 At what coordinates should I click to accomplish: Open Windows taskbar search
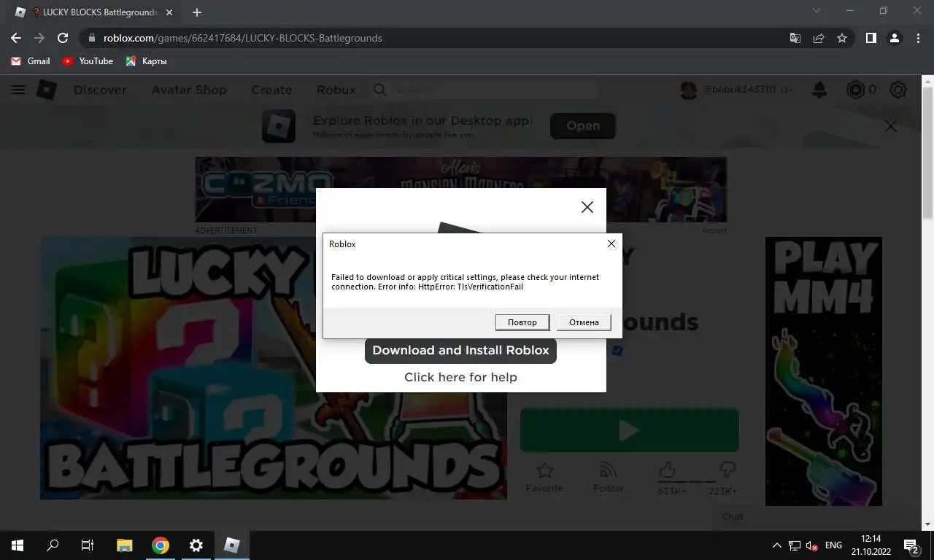tap(53, 545)
